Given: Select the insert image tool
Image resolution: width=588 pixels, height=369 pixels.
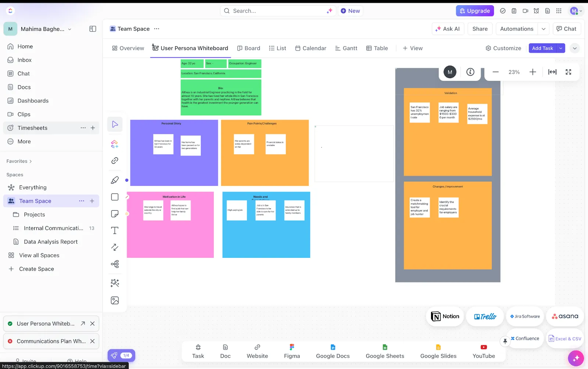Looking at the screenshot, I should point(115,300).
